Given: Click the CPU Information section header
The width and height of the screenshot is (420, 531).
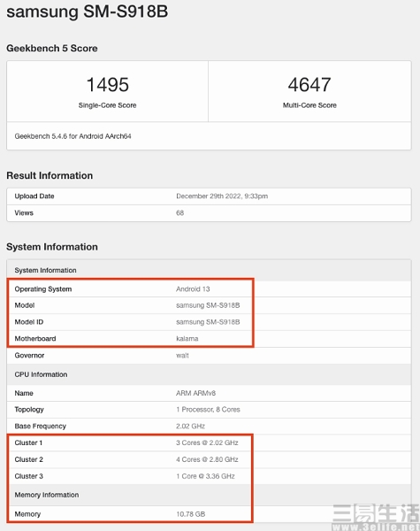Looking at the screenshot, I should tap(41, 374).
